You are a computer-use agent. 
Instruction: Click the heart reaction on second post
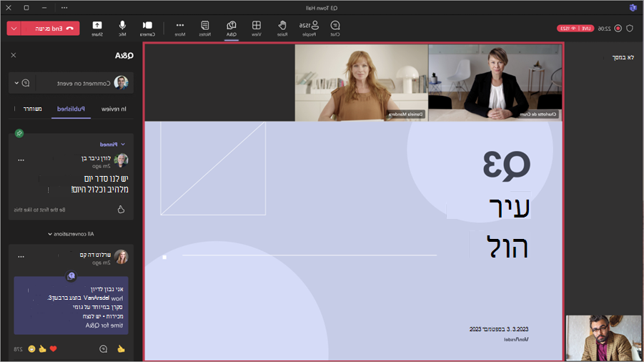[53, 349]
